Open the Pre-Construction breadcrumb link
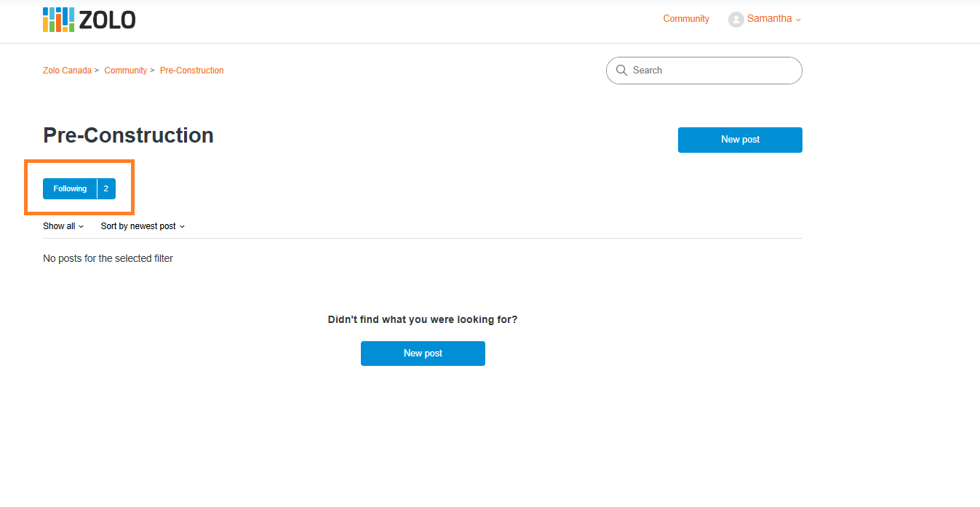This screenshot has height=507, width=980. tap(192, 71)
